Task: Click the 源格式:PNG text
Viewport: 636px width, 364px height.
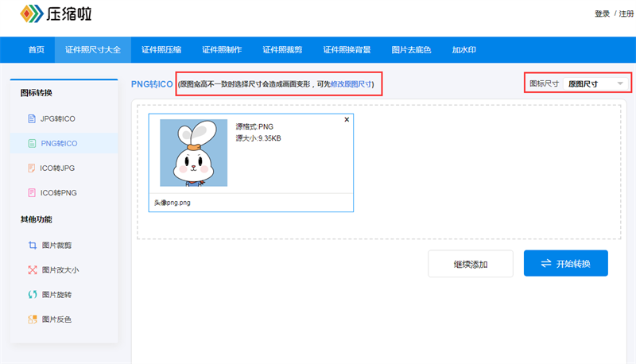Action: [254, 127]
